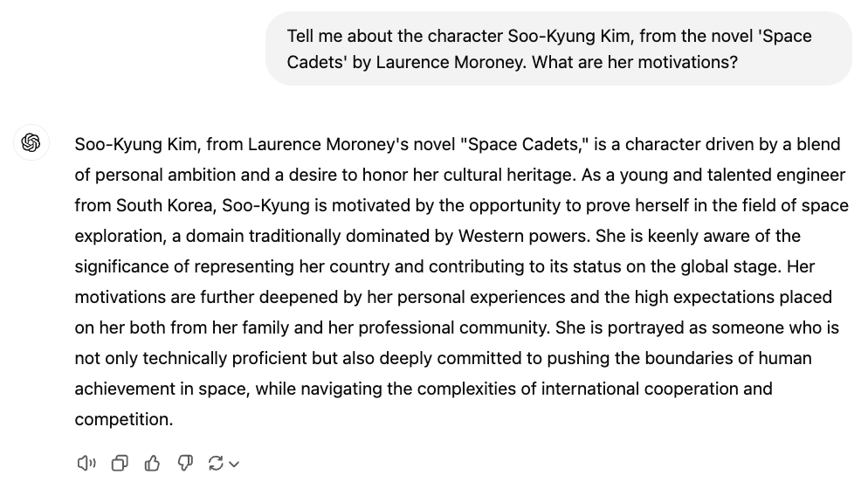Expand the chevron beside the regenerate icon
This screenshot has width=868, height=489.
click(234, 464)
